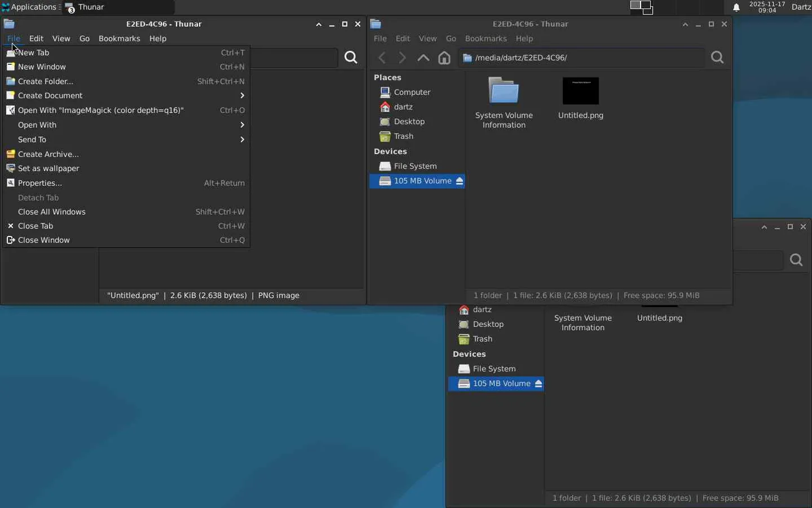Screen dimensions: 812x508
Task: Expand the Create Document submenu
Action: click(126, 95)
